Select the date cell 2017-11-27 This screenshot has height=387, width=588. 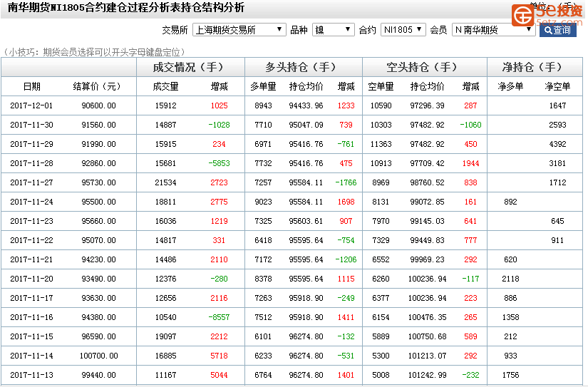pyautogui.click(x=31, y=182)
